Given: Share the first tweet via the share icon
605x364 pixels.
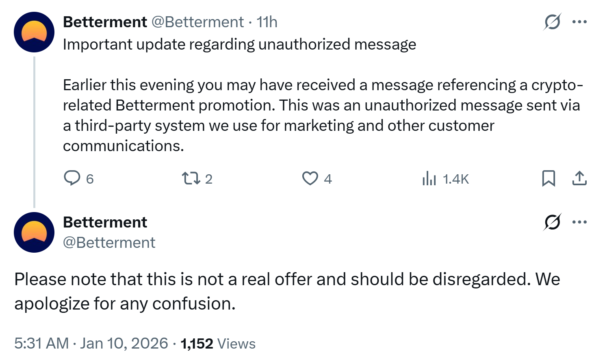Looking at the screenshot, I should pos(579,178).
